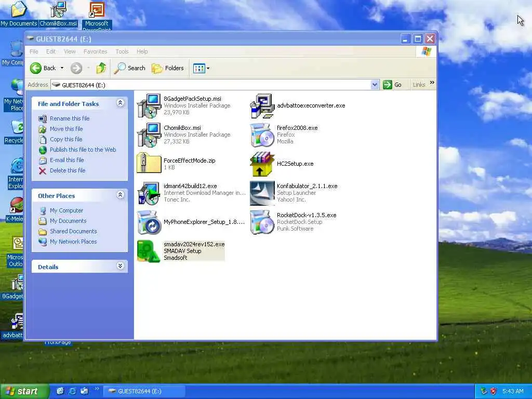Click Publish this file to the Web
The width and height of the screenshot is (532, 399).
click(83, 150)
